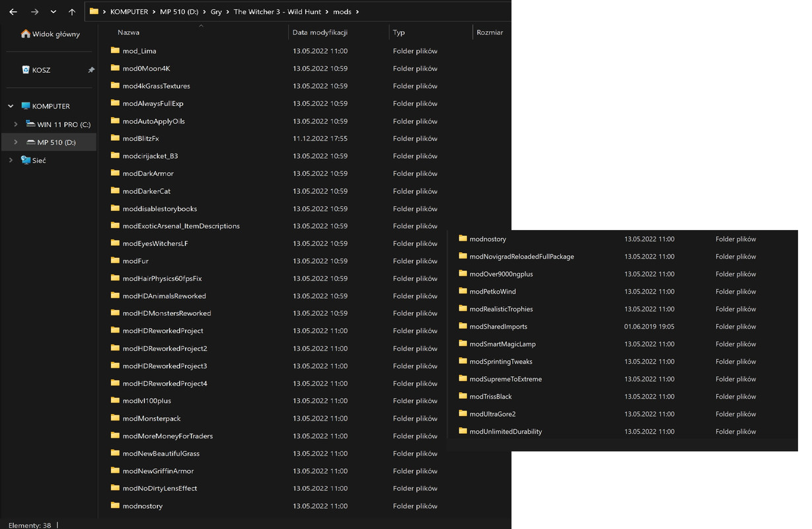Click the modSprintingTweaks folder name
This screenshot has width=812, height=529.
point(501,362)
